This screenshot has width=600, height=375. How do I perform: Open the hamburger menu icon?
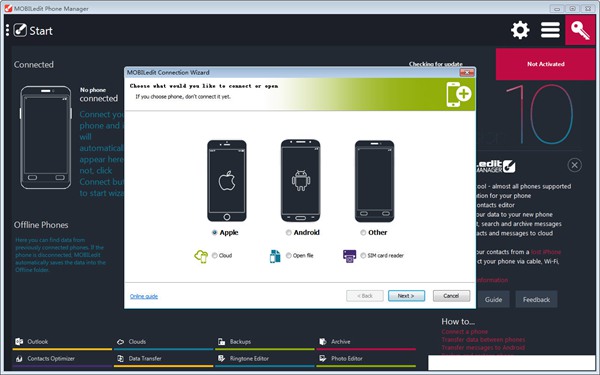(x=550, y=30)
